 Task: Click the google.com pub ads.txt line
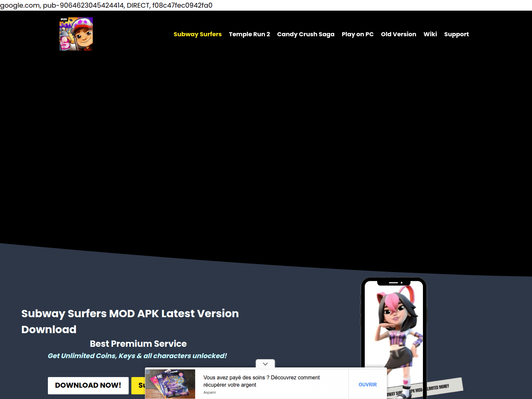(106, 5)
